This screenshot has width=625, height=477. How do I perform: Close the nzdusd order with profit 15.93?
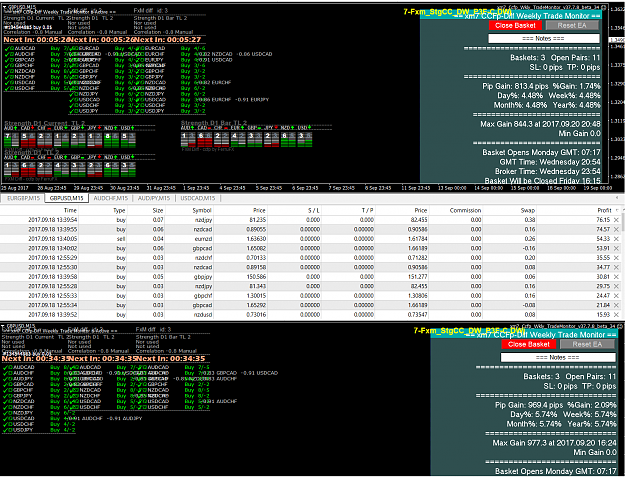click(x=616, y=314)
